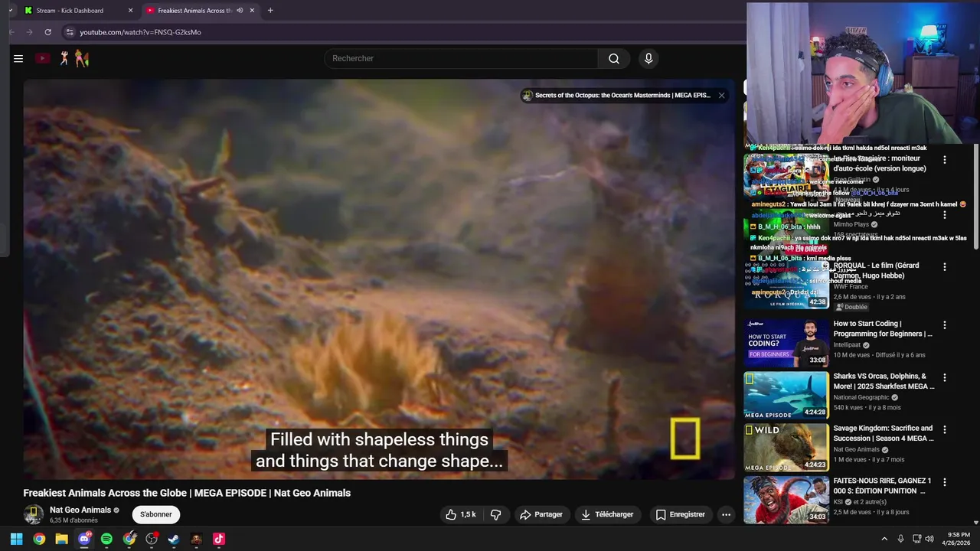Select the youtube.com URL in address bar
Viewport: 980px width, 551px height.
click(x=140, y=32)
